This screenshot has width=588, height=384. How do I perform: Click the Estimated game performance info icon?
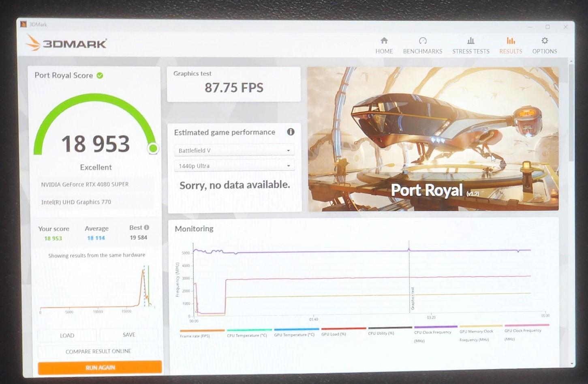tap(291, 132)
